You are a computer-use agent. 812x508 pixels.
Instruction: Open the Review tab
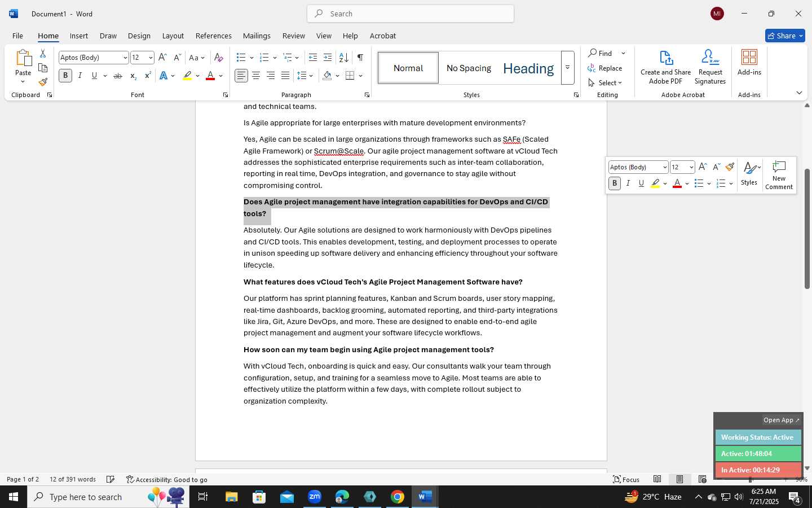[x=293, y=36]
